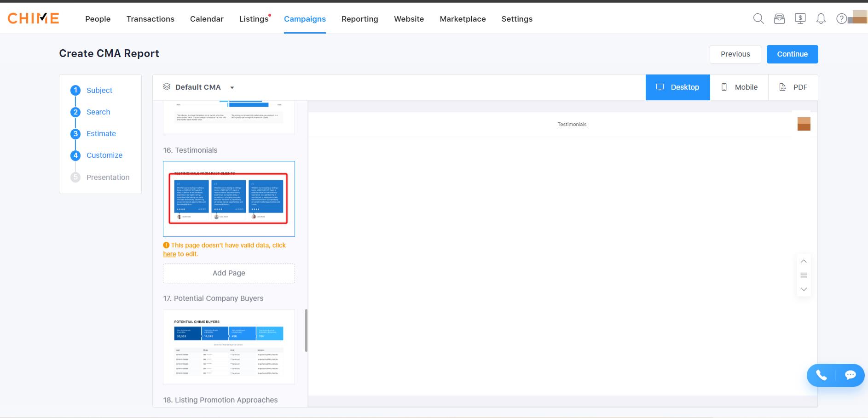Screen dimensions: 868x418
Task: Open the inbox tray icon
Action: [779, 19]
